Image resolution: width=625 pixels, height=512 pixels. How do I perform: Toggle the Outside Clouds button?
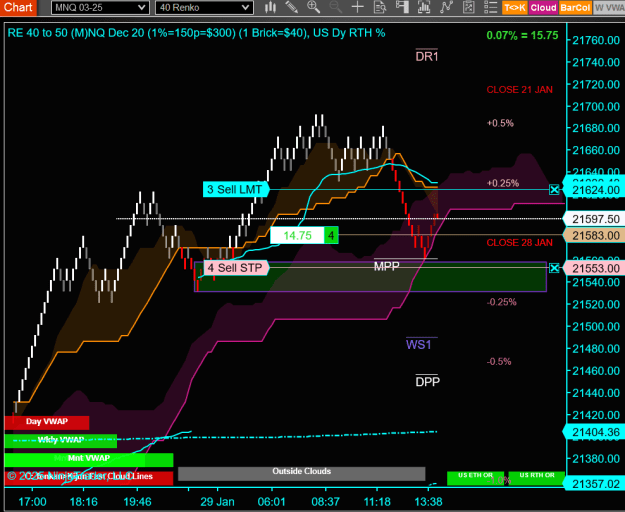(301, 473)
